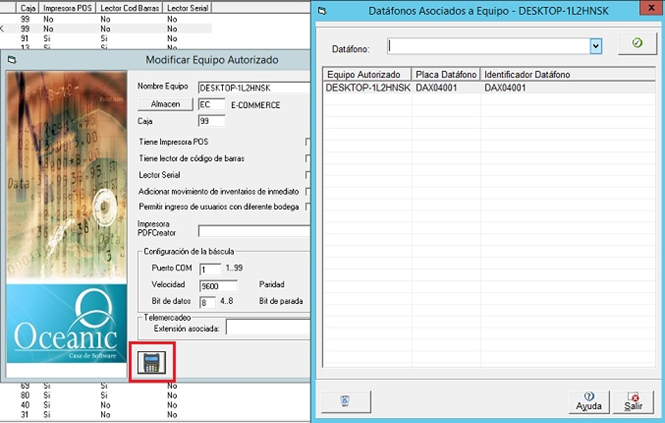
Task: Click the delete trash icon button
Action: [x=345, y=401]
